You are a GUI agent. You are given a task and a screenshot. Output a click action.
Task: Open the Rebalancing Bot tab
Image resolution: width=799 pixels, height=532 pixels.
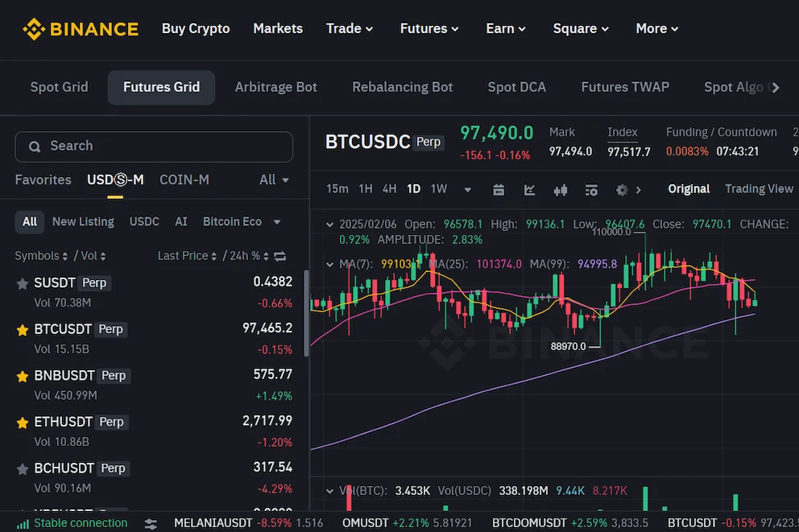click(402, 87)
